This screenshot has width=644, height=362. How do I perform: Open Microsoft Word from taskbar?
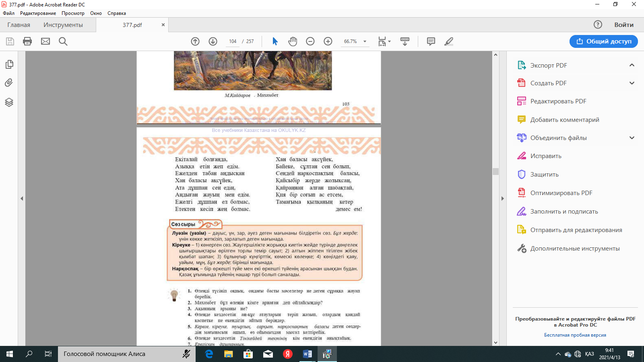[x=307, y=354]
